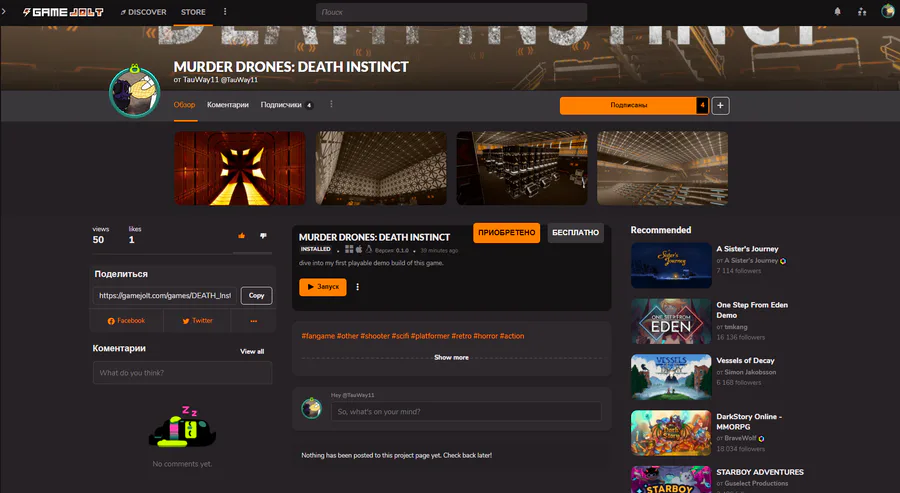The height and width of the screenshot is (493, 900).
Task: Expand description with Show more
Action: (x=451, y=357)
